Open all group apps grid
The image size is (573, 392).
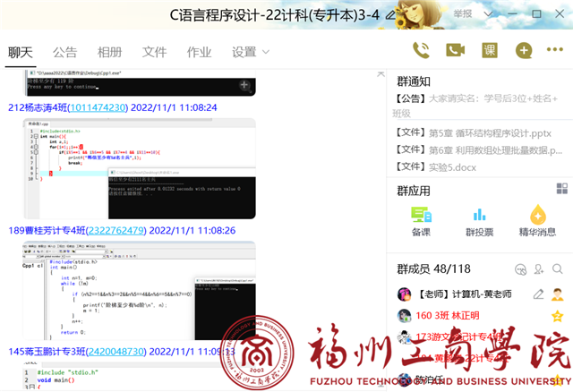tap(561, 189)
